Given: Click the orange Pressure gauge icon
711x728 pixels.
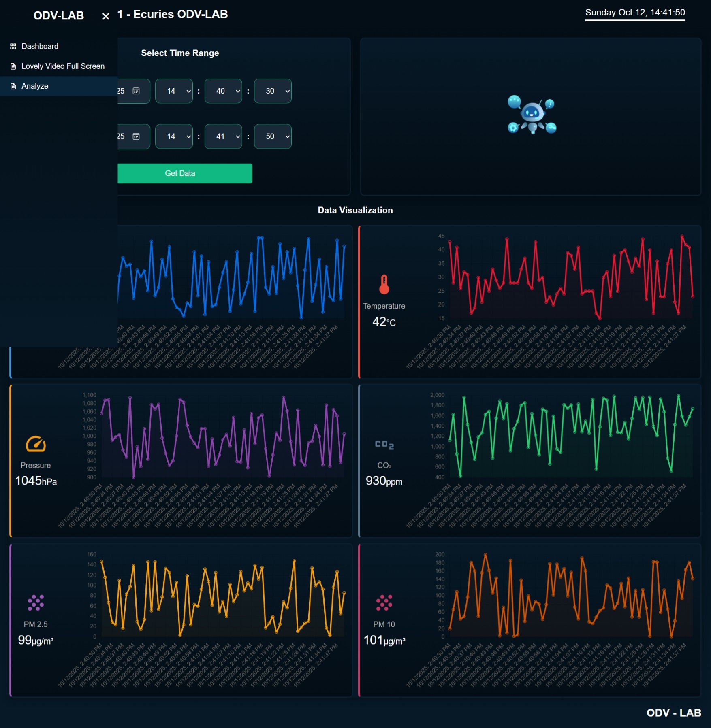Looking at the screenshot, I should click(36, 444).
